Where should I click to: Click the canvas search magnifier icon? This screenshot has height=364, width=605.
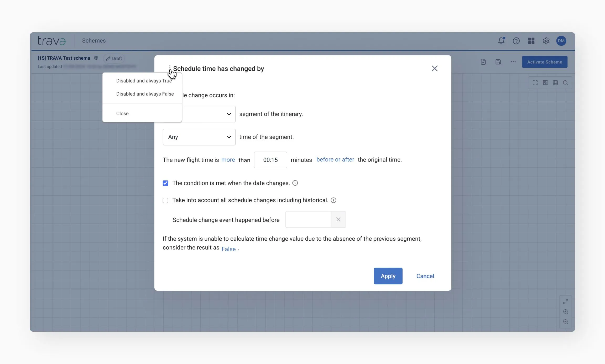(565, 83)
